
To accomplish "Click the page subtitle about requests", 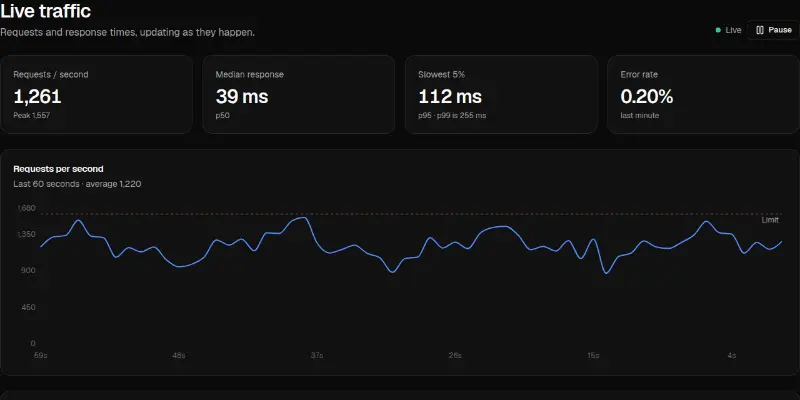I will click(128, 32).
